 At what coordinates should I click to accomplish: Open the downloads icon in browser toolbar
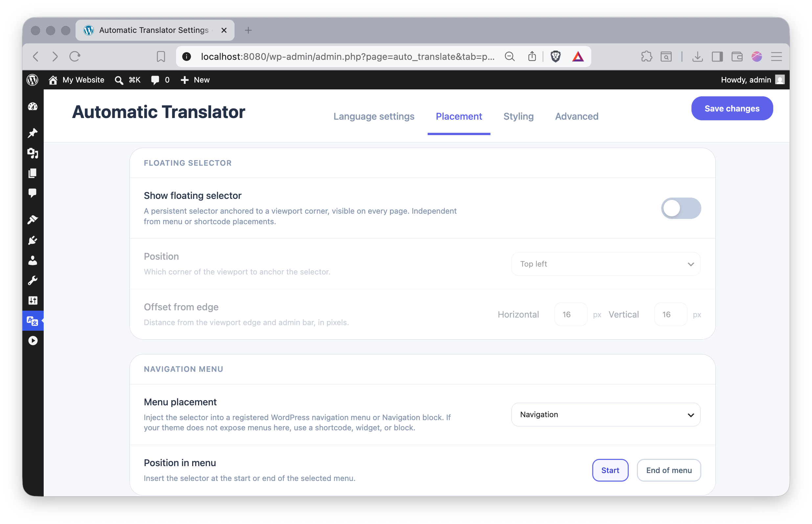tap(697, 57)
